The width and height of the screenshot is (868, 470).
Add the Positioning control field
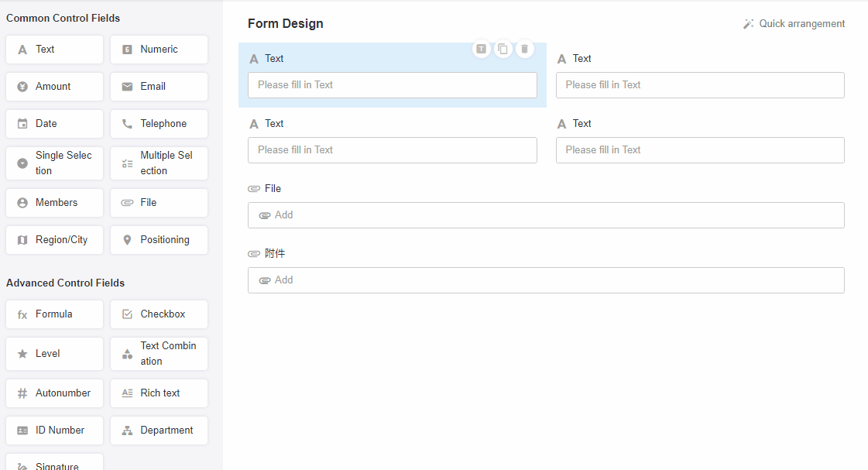click(159, 240)
